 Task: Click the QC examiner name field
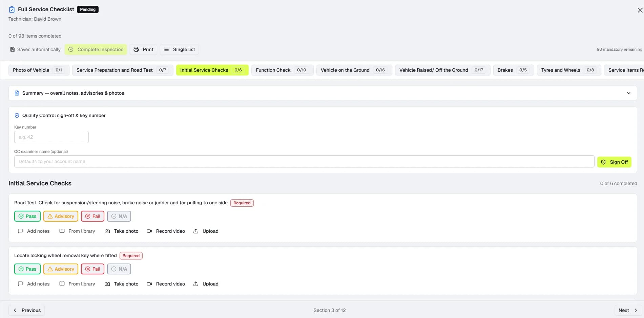[304, 161]
